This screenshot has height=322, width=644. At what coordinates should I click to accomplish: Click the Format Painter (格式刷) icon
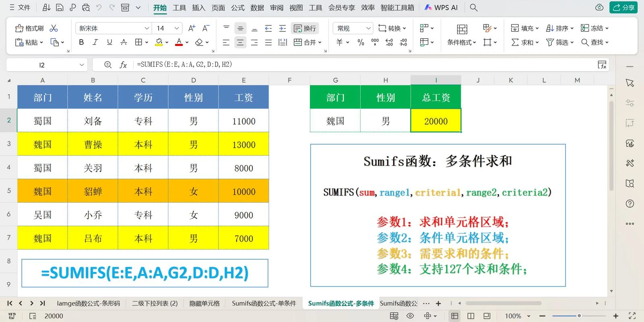19,28
